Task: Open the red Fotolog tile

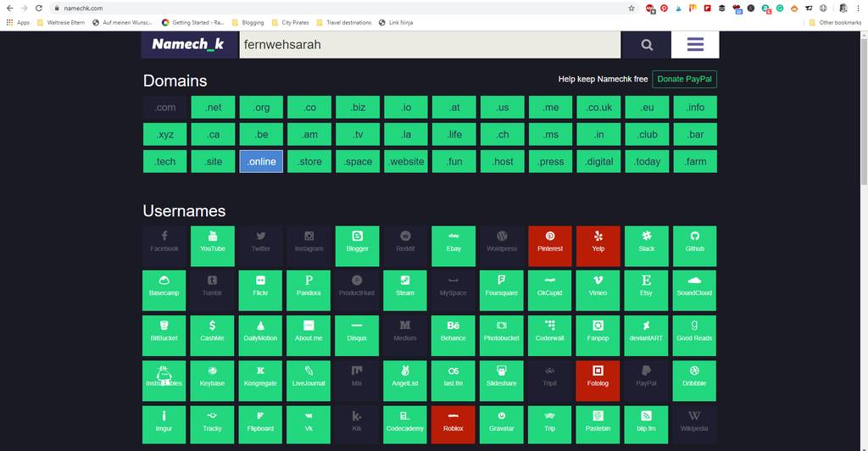Action: [598, 381]
